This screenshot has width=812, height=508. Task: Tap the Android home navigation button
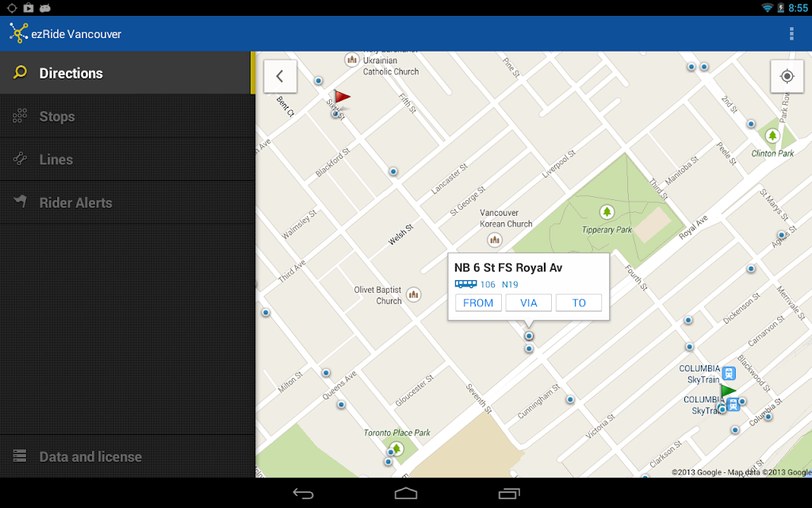pos(405,493)
